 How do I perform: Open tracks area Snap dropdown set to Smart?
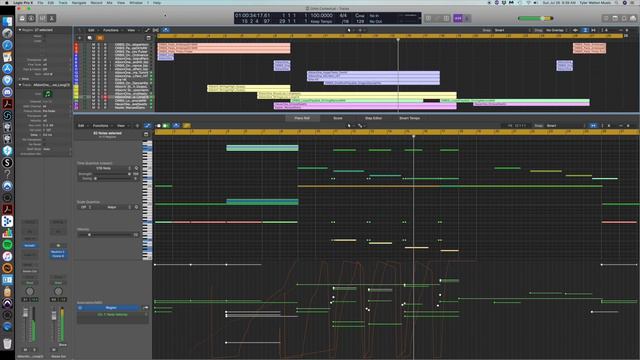click(x=511, y=30)
